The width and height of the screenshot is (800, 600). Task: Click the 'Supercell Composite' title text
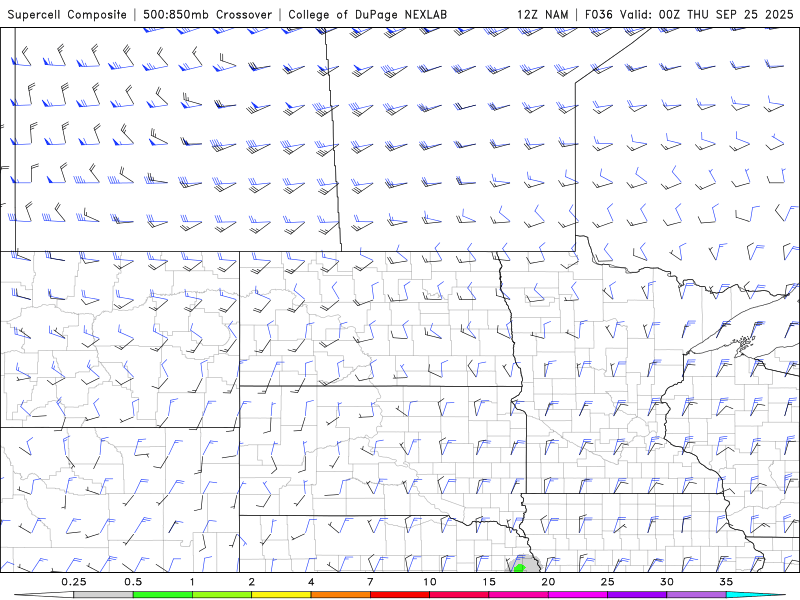(x=67, y=14)
